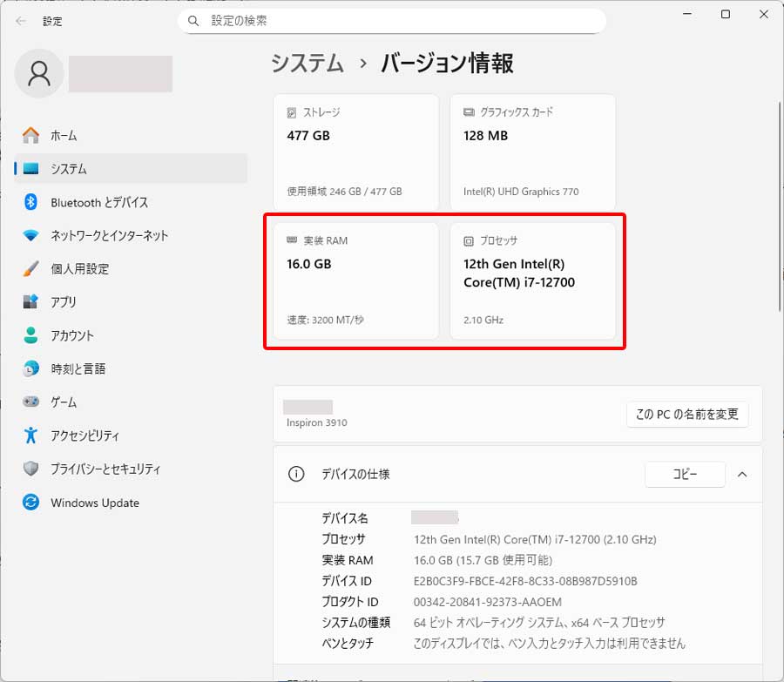Open the ストレージ 477 GB card

pyautogui.click(x=355, y=152)
